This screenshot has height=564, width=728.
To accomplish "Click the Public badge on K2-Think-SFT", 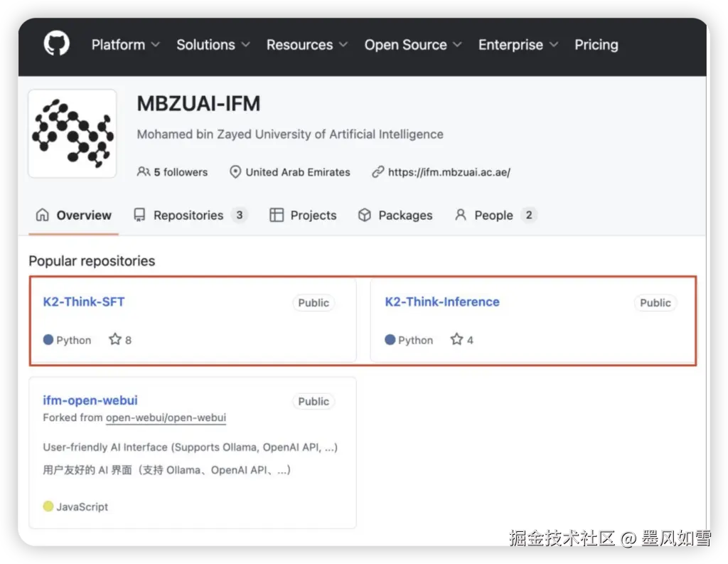I will click(314, 303).
